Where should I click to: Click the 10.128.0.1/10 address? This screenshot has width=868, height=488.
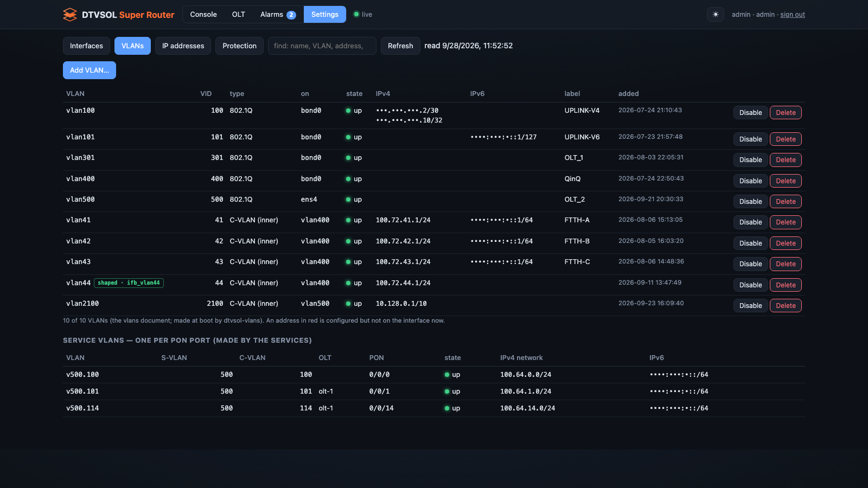401,304
